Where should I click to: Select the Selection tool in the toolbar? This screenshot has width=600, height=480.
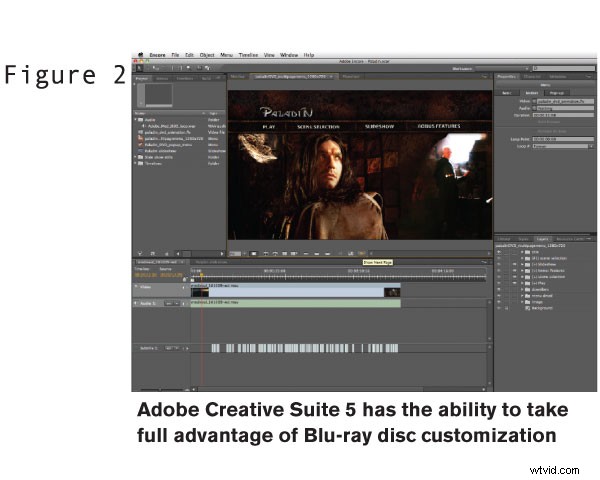point(139,68)
